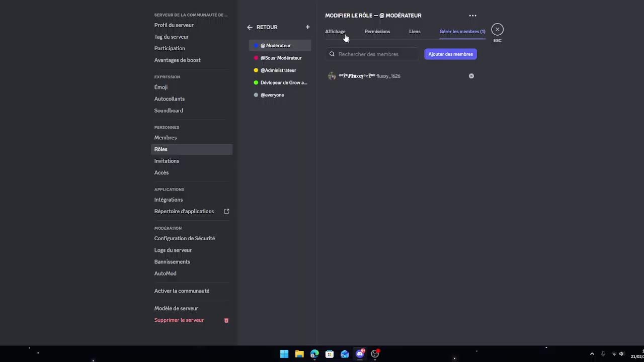Show hidden system tray icons
The height and width of the screenshot is (362, 644).
(592, 354)
